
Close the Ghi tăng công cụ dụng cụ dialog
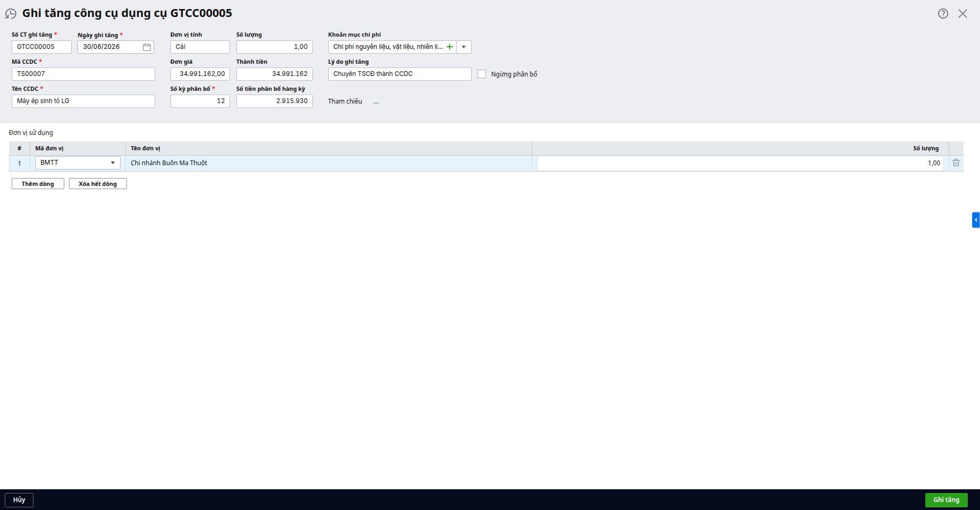pos(962,14)
